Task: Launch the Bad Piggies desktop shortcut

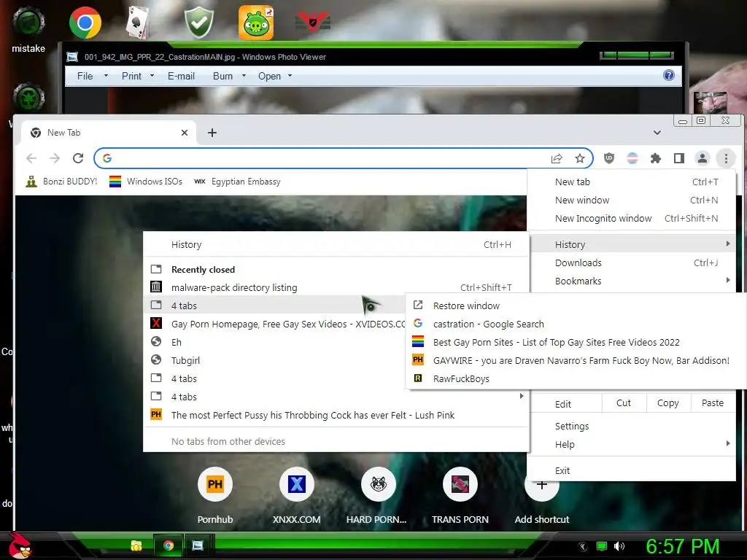Action: click(256, 23)
